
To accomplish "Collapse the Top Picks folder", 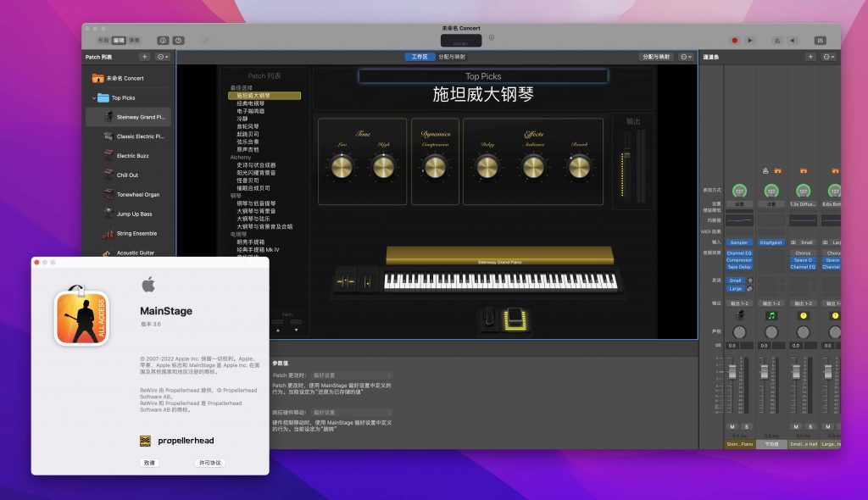I will tap(93, 98).
